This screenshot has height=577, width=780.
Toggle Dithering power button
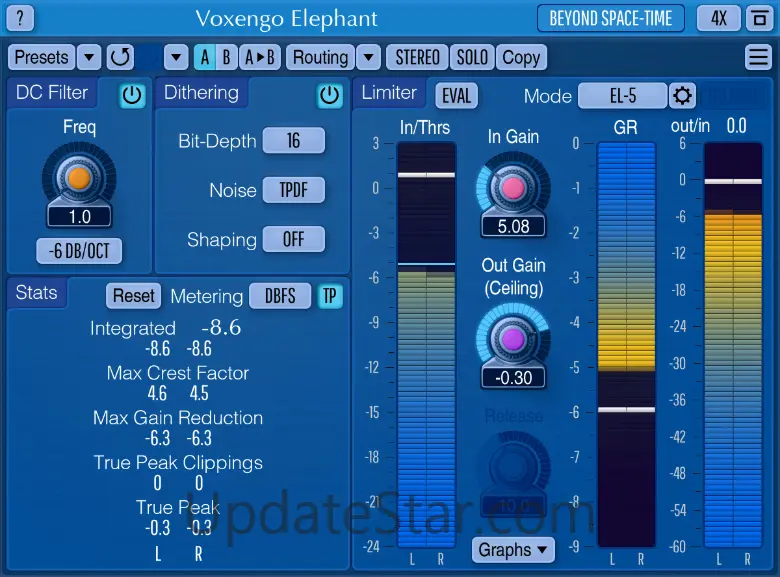tap(329, 95)
